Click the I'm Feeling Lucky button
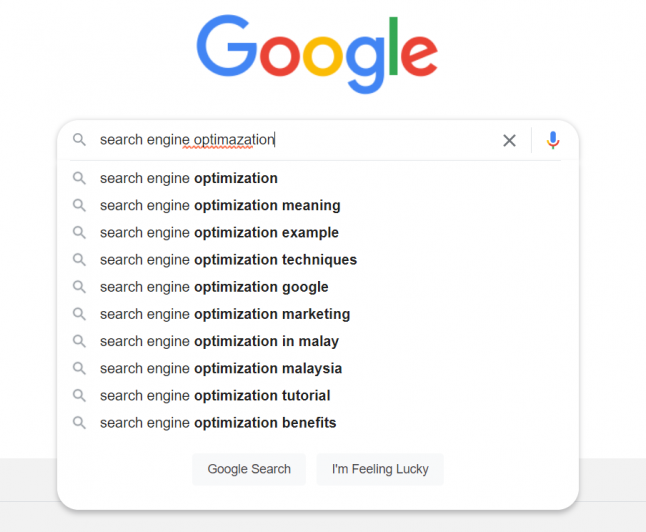This screenshot has width=646, height=532. [380, 469]
